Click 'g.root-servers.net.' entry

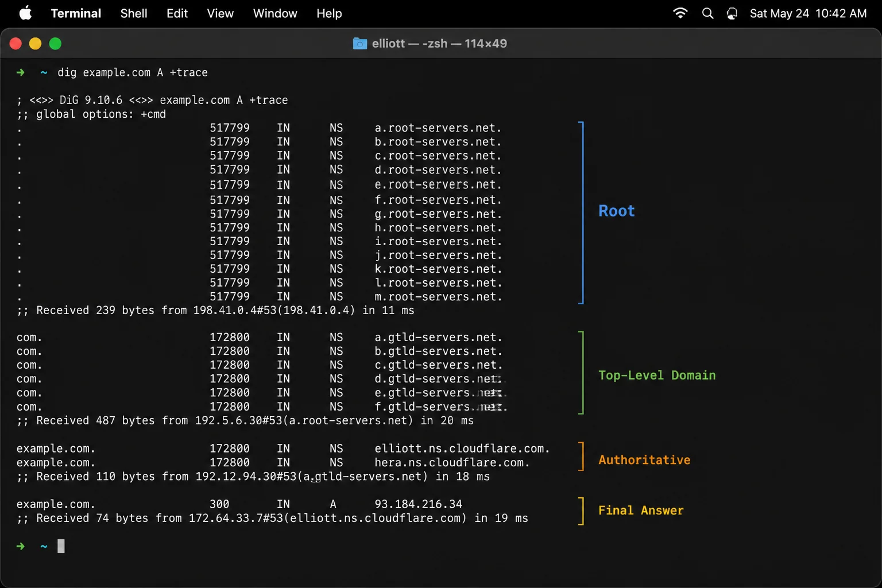(x=438, y=214)
